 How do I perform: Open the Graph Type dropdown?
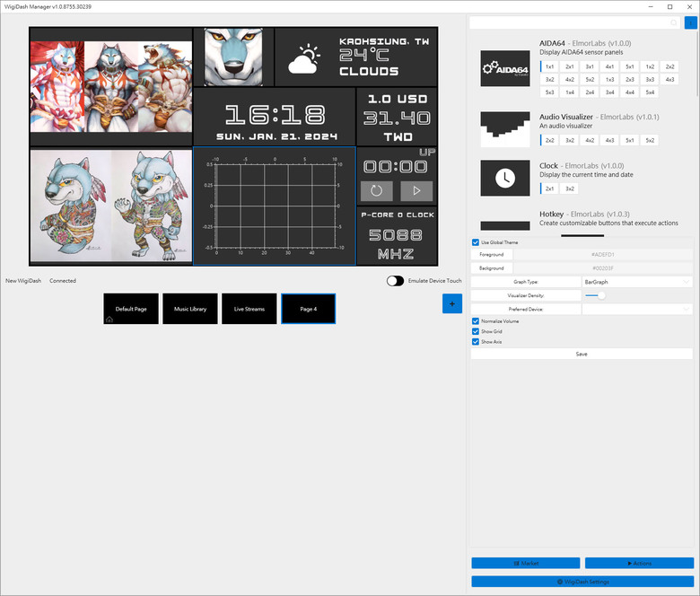click(637, 282)
